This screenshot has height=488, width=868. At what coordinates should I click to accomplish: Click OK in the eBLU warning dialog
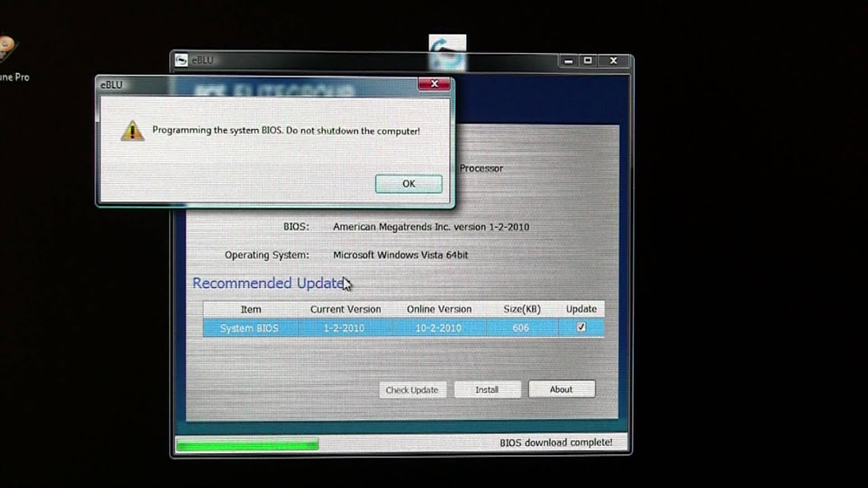click(x=408, y=184)
